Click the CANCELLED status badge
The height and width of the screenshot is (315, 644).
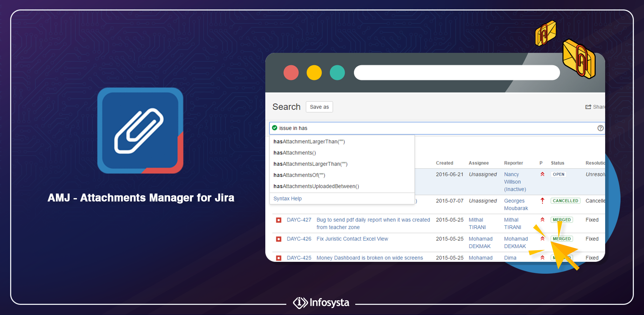pos(565,201)
